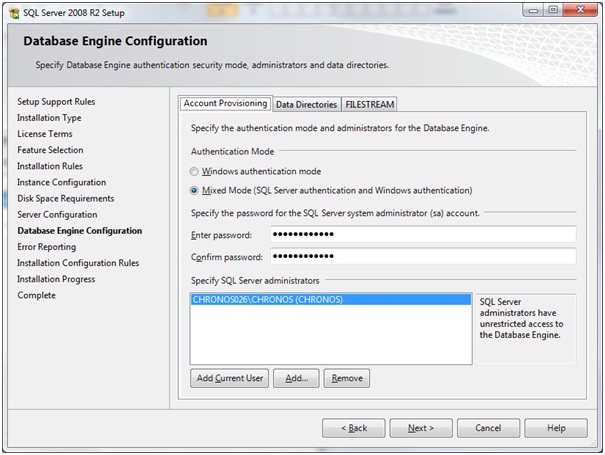
Task: Close the SQL Server Setup window
Action: (580, 10)
